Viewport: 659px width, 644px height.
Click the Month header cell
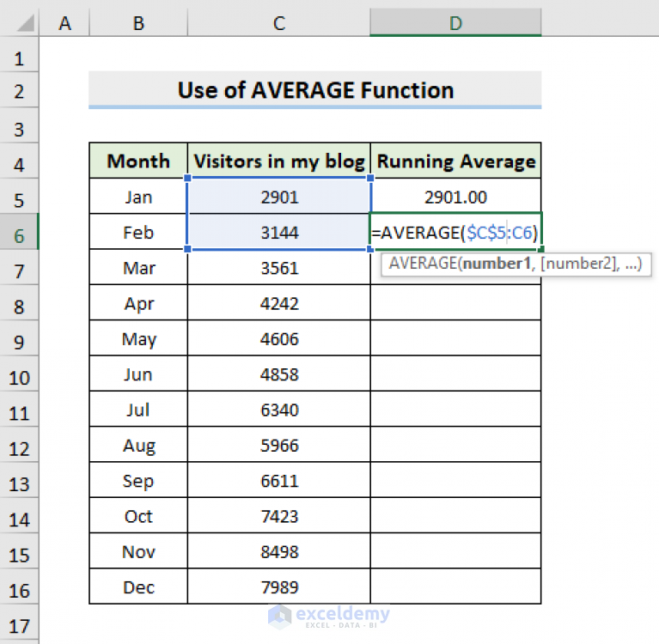(138, 161)
